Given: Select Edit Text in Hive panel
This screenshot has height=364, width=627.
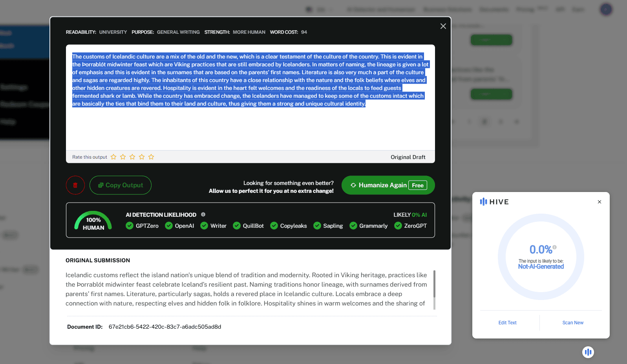Looking at the screenshot, I should click(x=507, y=323).
